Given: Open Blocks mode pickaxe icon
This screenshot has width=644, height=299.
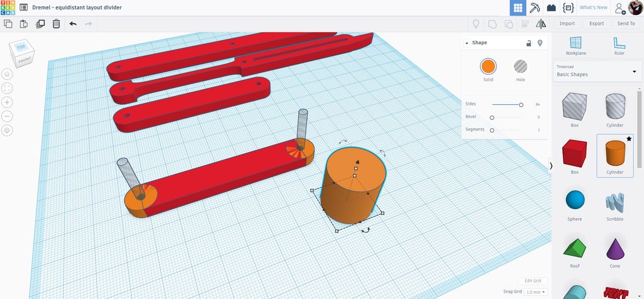Looking at the screenshot, I should [x=535, y=8].
